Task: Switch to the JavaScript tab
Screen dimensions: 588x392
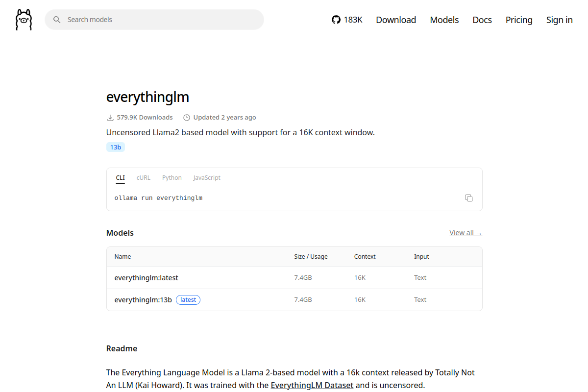Action: [x=207, y=178]
